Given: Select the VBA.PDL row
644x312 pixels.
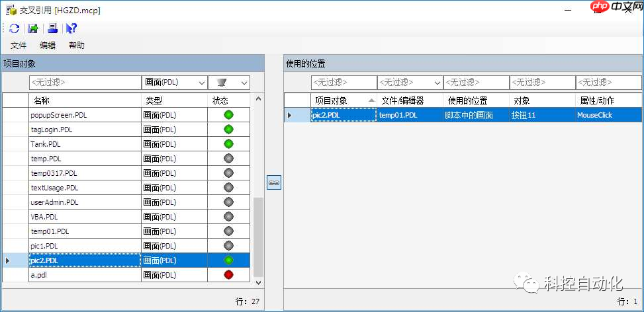Looking at the screenshot, I should coord(126,216).
